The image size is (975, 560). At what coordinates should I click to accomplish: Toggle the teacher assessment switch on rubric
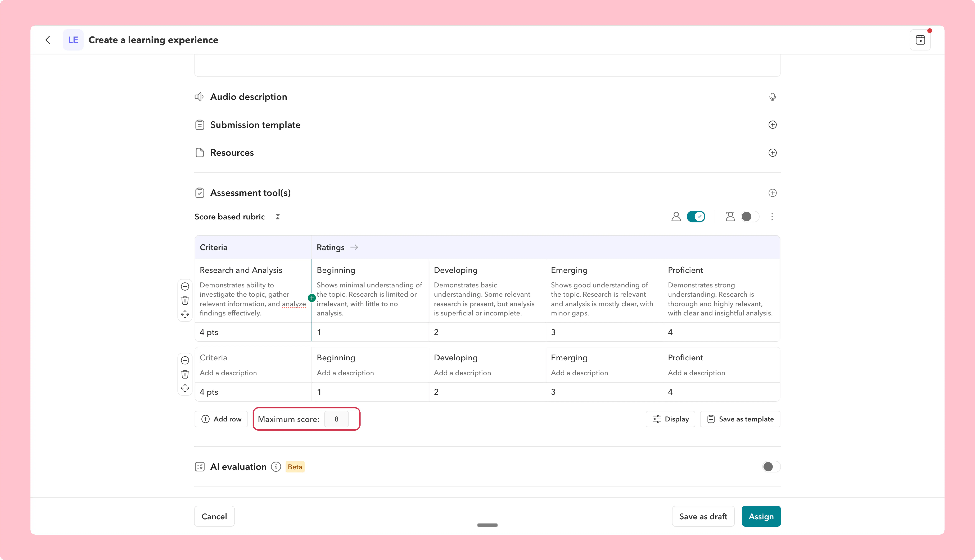[x=696, y=217]
